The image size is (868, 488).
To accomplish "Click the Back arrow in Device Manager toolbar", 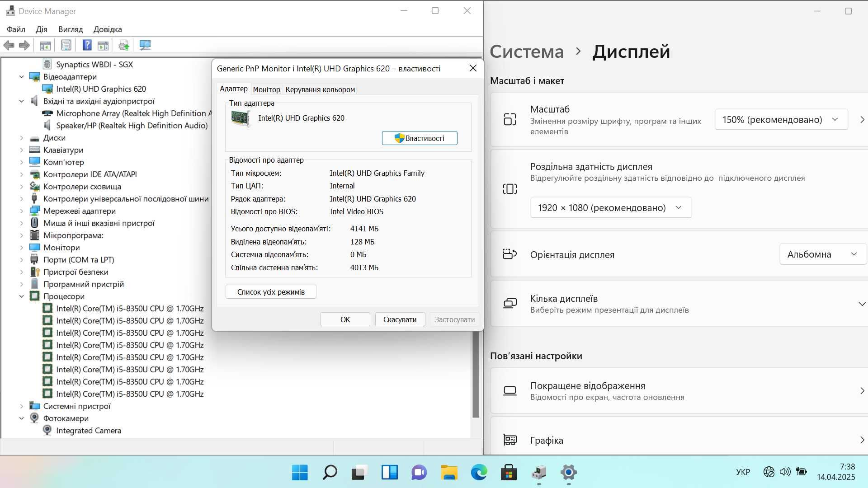I will [x=9, y=45].
